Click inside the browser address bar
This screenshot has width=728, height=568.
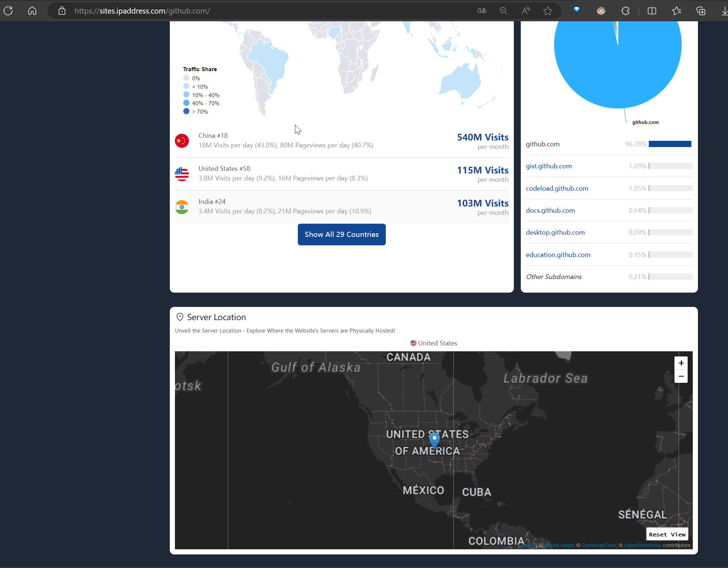tap(257, 11)
